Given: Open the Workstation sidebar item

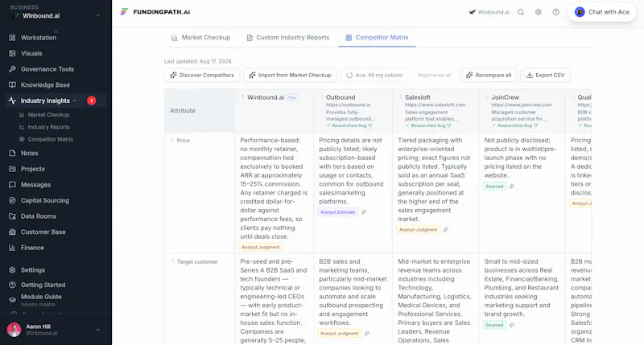Looking at the screenshot, I should [38, 37].
